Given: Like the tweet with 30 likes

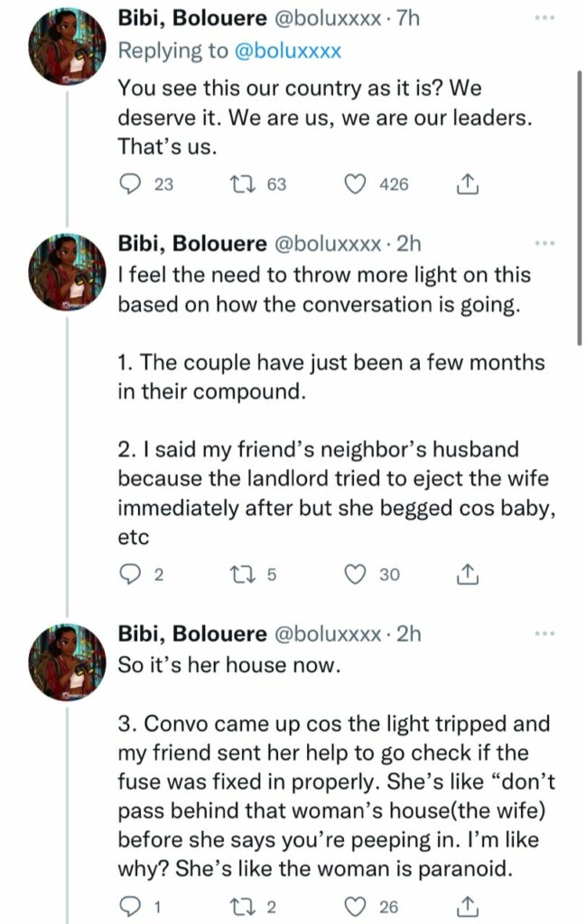Looking at the screenshot, I should [354, 574].
